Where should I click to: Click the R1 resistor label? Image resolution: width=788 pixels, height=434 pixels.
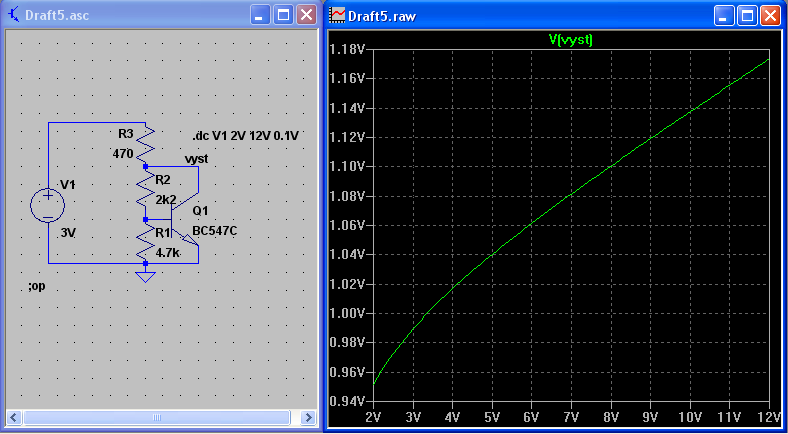[x=163, y=233]
